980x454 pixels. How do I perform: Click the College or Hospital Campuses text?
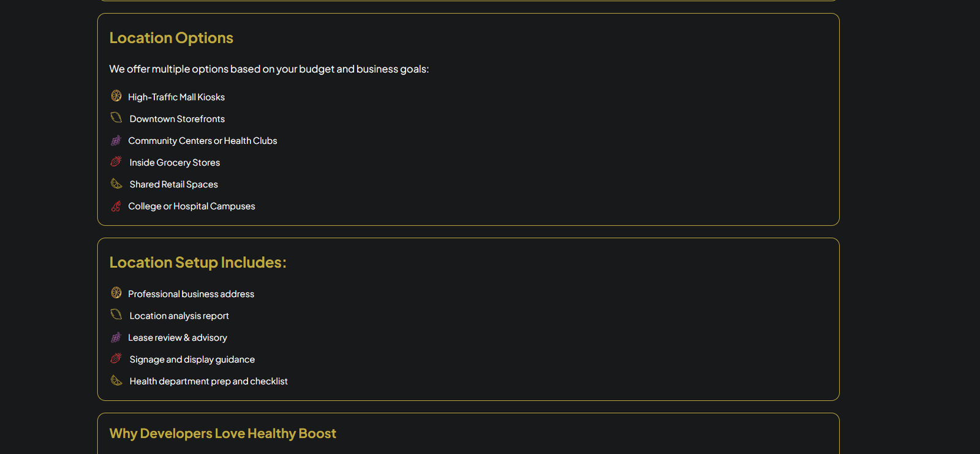coord(192,206)
